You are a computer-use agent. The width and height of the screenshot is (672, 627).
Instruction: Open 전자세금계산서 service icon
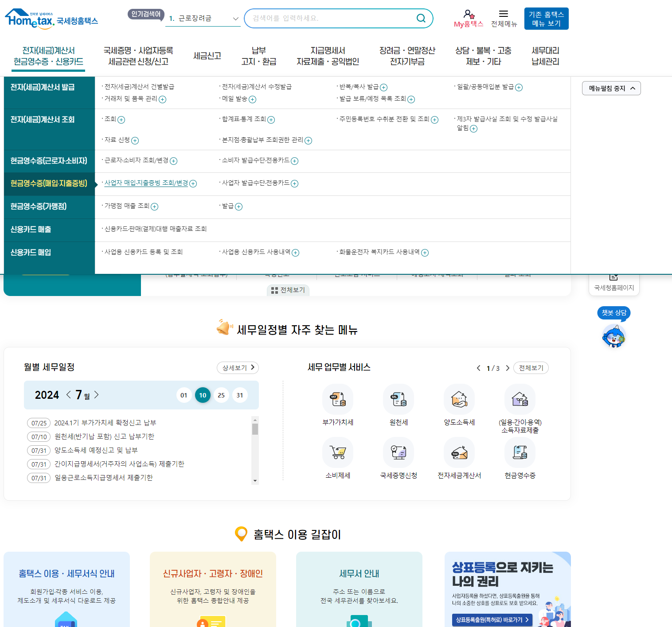click(x=459, y=452)
